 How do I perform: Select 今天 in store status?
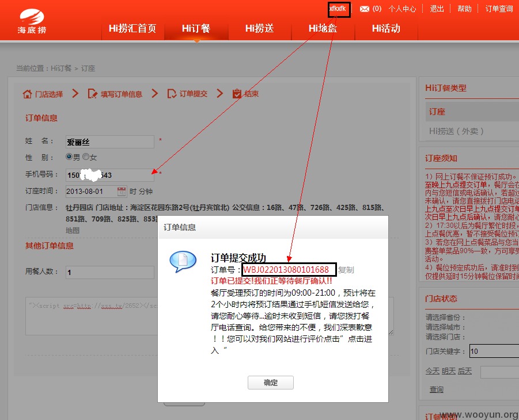[x=432, y=371]
